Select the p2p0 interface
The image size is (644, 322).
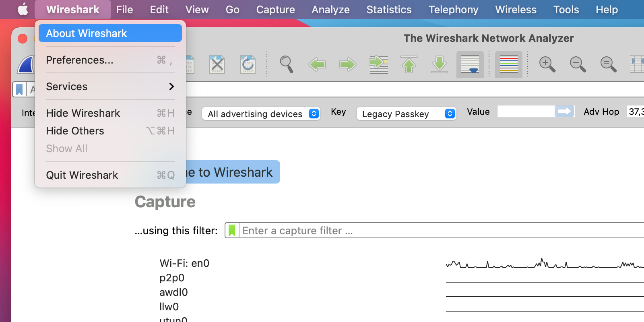point(172,278)
